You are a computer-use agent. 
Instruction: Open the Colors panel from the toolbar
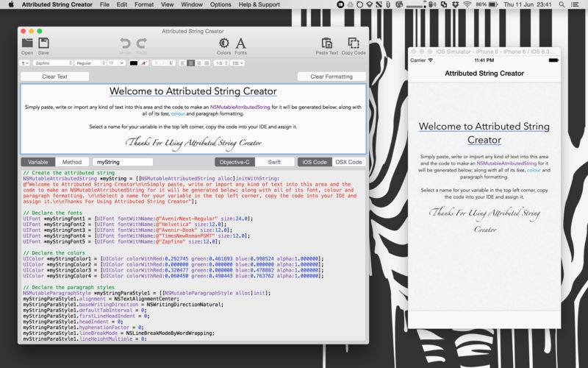coord(224,46)
